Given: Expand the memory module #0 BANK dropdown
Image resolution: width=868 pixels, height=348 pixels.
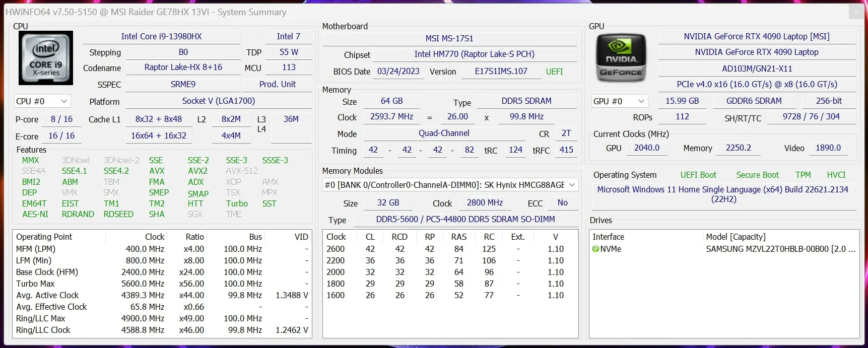Looking at the screenshot, I should pos(450,185).
